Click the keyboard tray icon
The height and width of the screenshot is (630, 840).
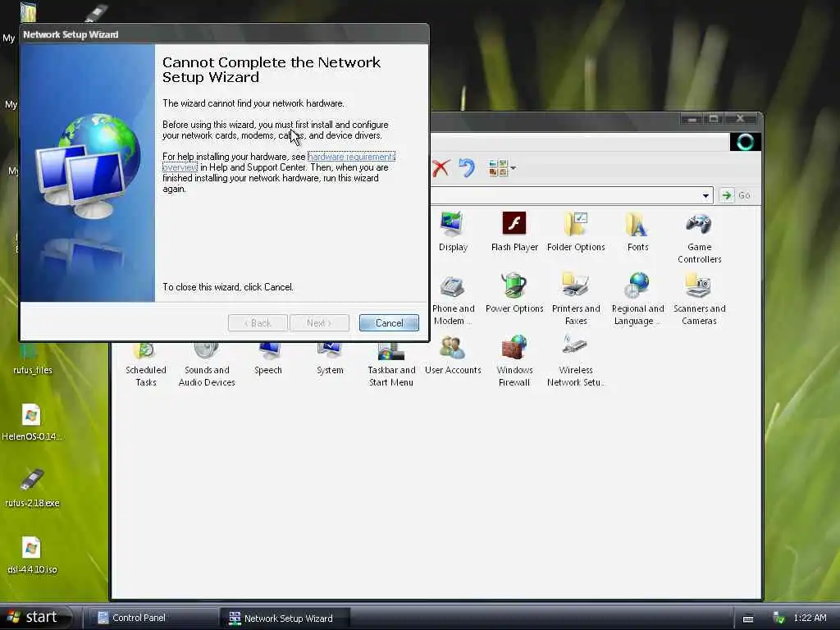coord(748,619)
